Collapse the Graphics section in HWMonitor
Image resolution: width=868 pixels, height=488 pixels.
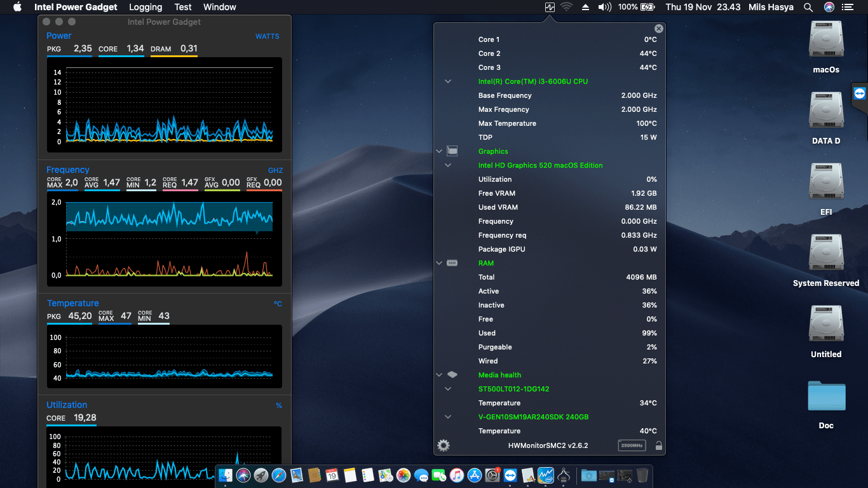click(x=439, y=151)
